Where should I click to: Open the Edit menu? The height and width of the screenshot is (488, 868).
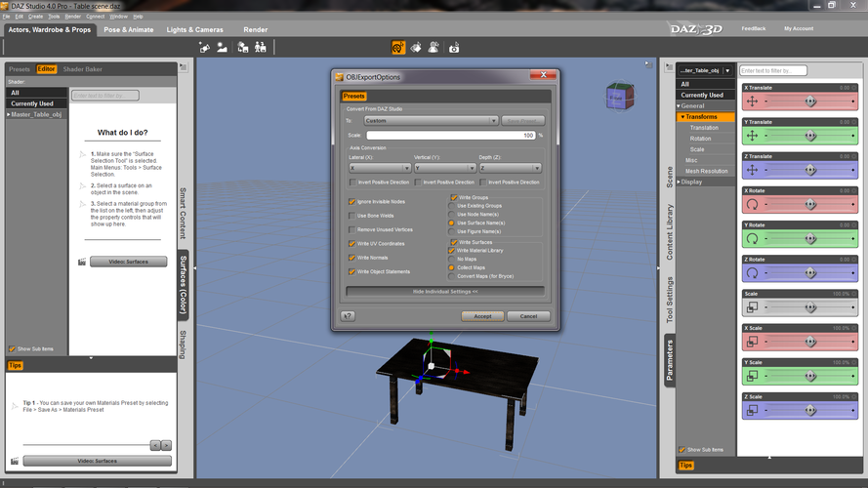[x=19, y=17]
